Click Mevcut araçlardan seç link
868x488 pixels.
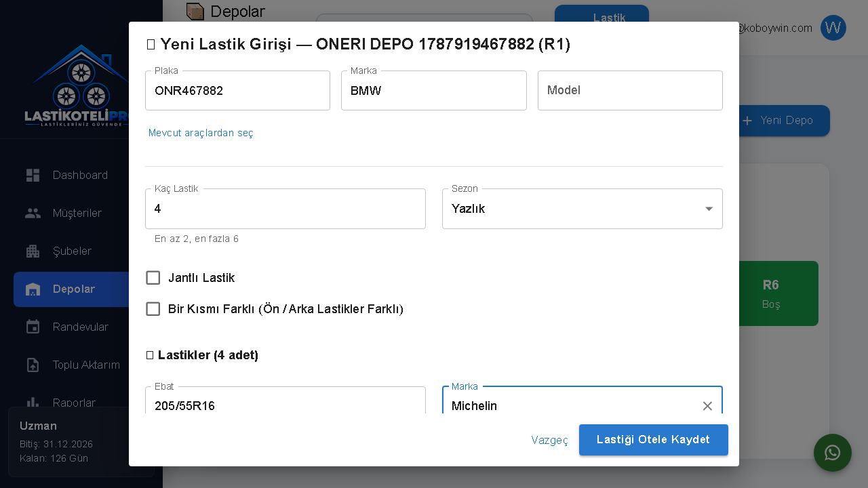[x=201, y=133]
